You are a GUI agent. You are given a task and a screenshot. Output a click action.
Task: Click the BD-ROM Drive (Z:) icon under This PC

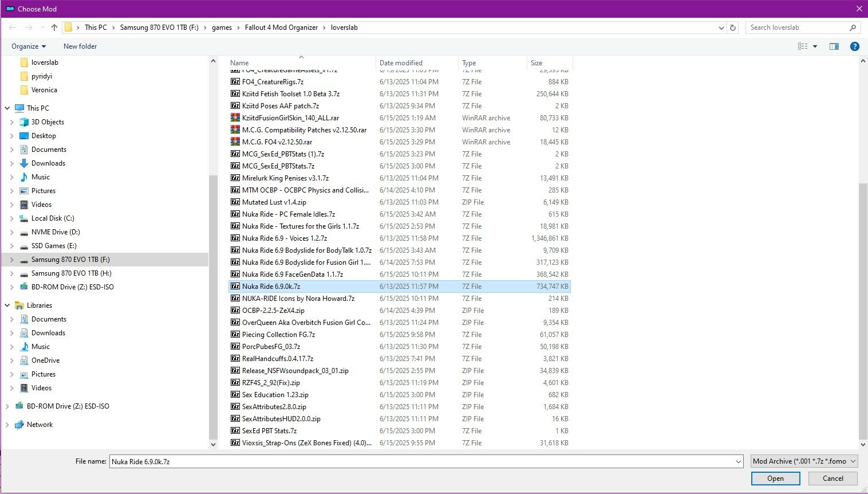24,287
